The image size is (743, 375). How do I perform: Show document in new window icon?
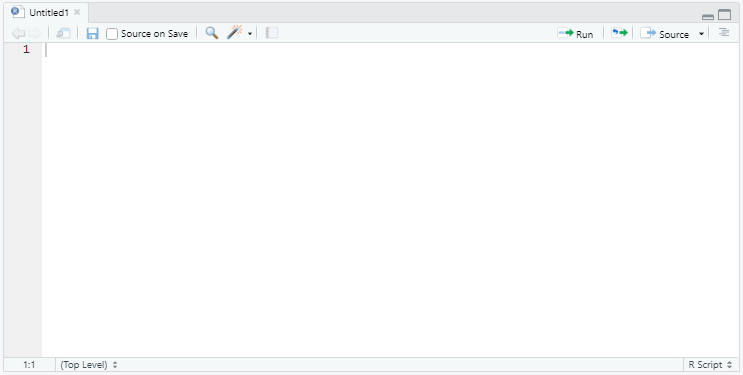[63, 33]
